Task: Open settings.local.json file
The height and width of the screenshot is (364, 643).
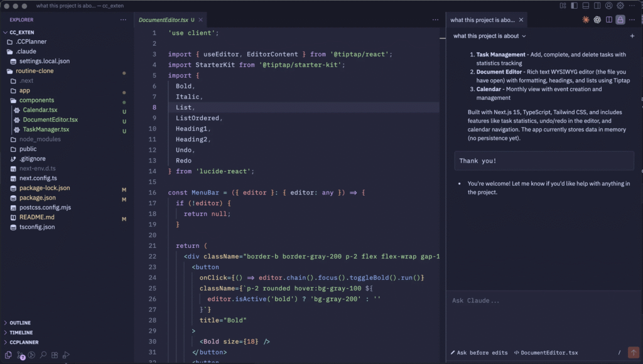Action: point(45,61)
